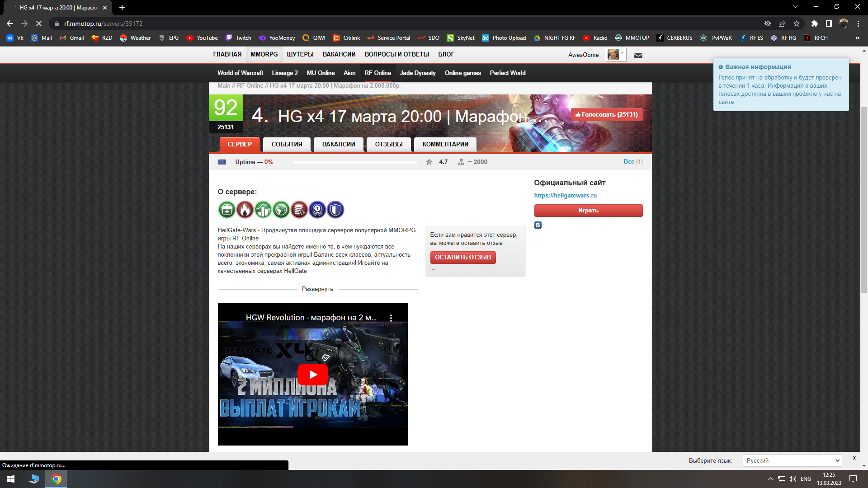Expand the server description with Развернуть
This screenshot has height=488, width=868.
click(x=317, y=289)
